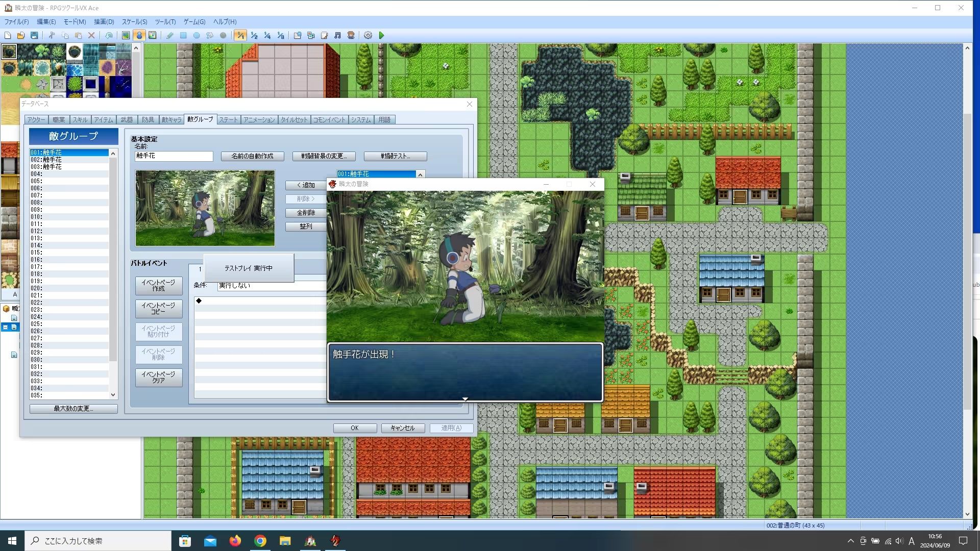The width and height of the screenshot is (980, 551).
Task: Click the 戦闘背景の変更 button
Action: (x=324, y=156)
